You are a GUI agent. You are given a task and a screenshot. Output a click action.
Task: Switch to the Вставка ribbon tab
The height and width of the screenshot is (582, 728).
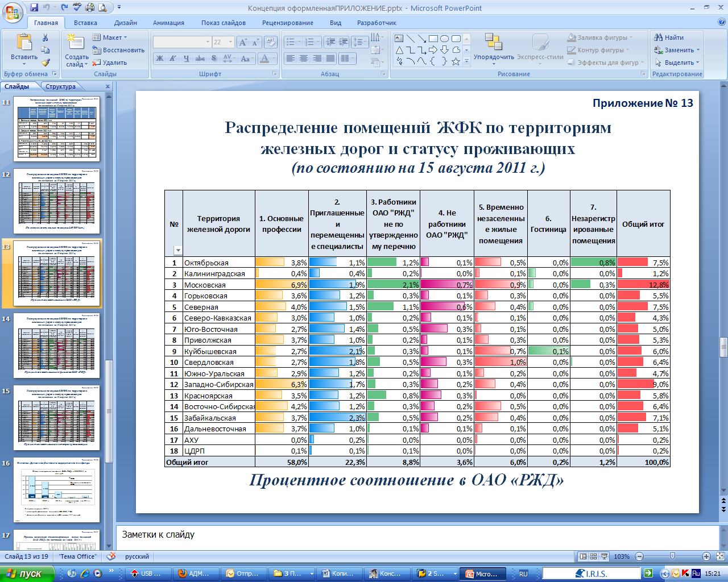pyautogui.click(x=85, y=23)
